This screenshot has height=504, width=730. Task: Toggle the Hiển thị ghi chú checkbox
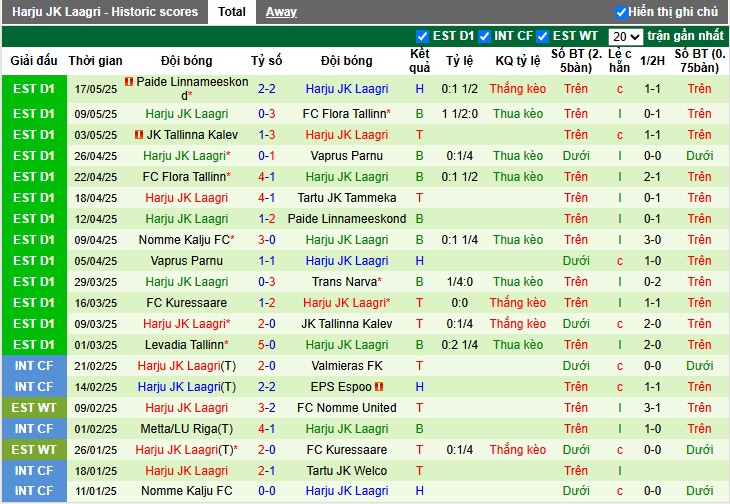pos(621,12)
